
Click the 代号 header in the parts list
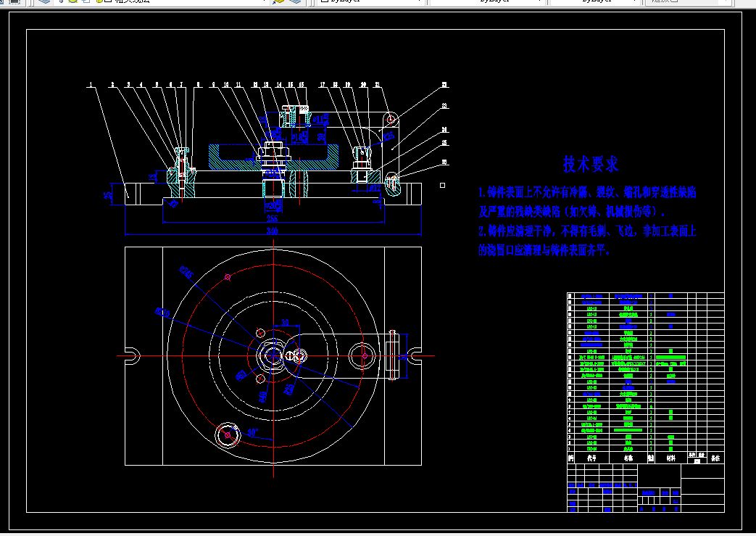[x=591, y=458]
